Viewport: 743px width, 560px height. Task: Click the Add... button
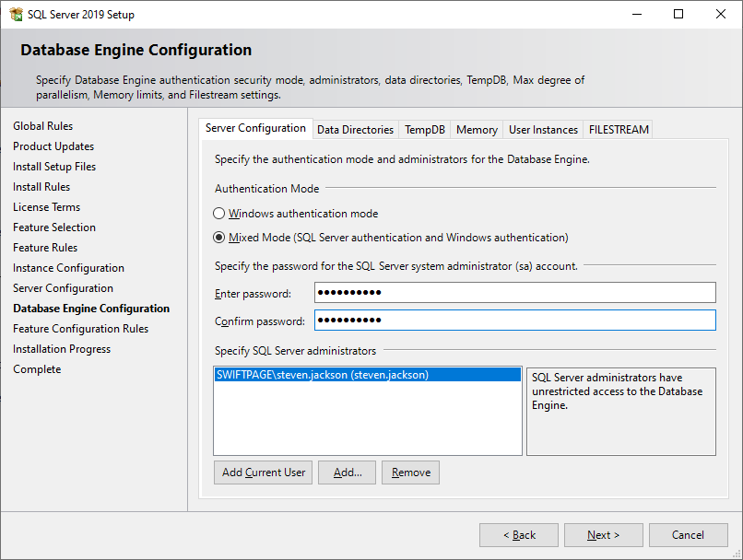[x=348, y=472]
